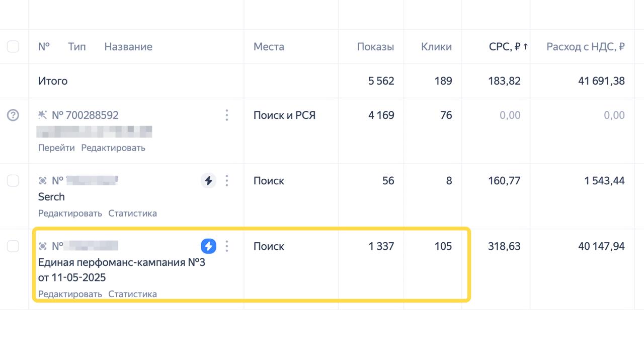Open three-dot menu for campaign 700288592
644x346 pixels.
(x=227, y=115)
